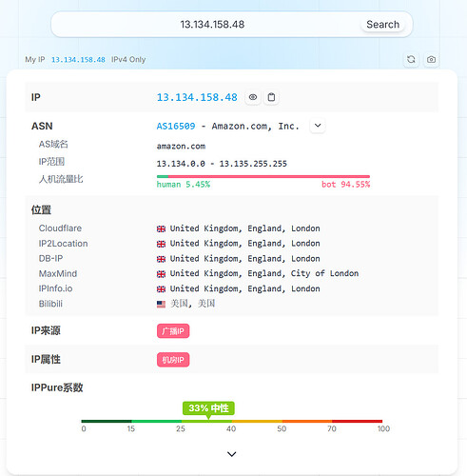Click the Cloudflare source label
The height and width of the screenshot is (476, 467).
click(x=60, y=228)
